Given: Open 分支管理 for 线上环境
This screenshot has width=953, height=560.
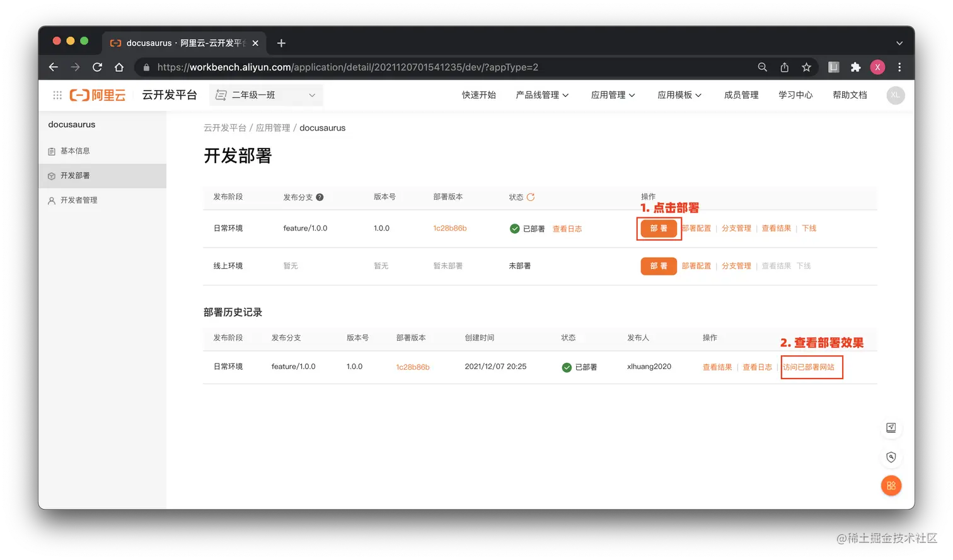Looking at the screenshot, I should point(736,266).
